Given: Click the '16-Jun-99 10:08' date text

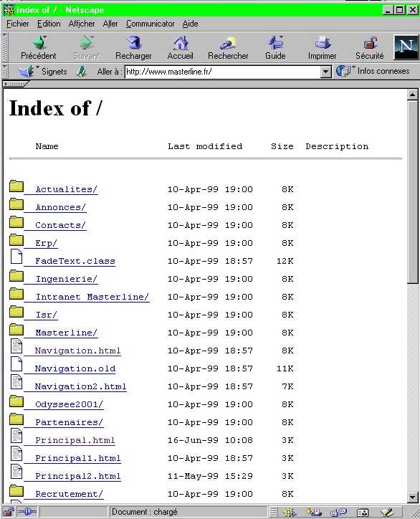Looking at the screenshot, I should (210, 440).
